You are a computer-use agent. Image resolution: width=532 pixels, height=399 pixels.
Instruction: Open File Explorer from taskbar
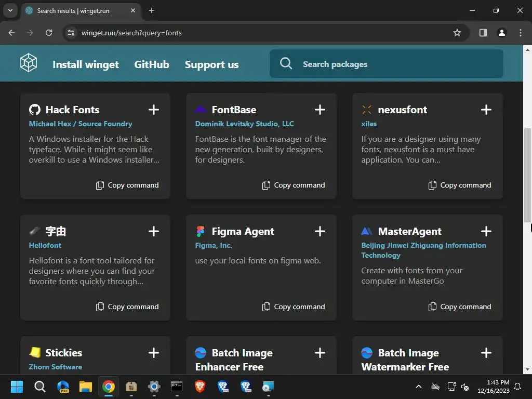(x=86, y=387)
